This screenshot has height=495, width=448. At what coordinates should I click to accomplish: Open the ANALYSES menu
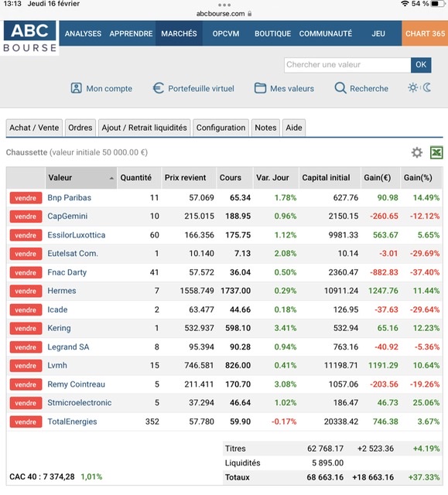click(83, 33)
